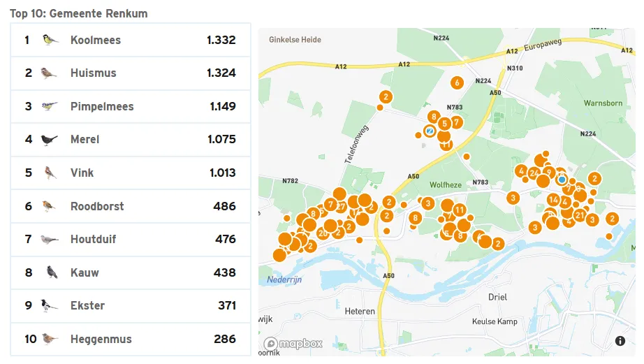
Task: Click the Koolmees bird icon
Action: (50, 40)
